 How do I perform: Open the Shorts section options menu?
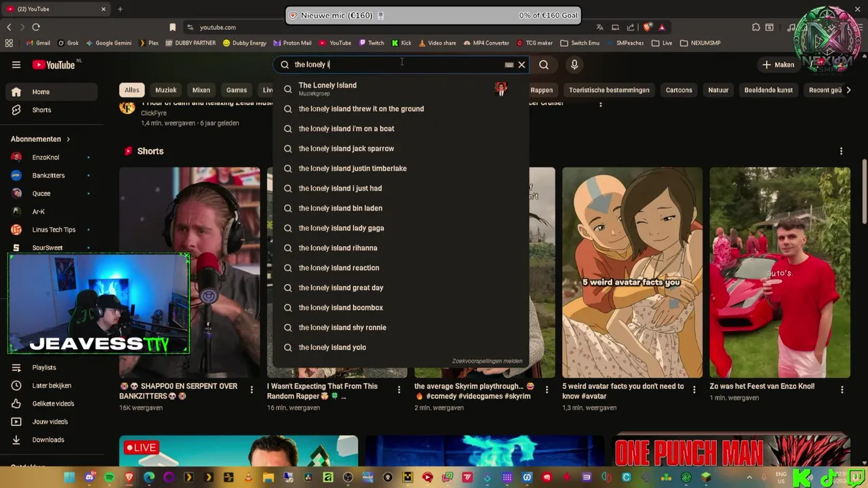[x=842, y=151]
